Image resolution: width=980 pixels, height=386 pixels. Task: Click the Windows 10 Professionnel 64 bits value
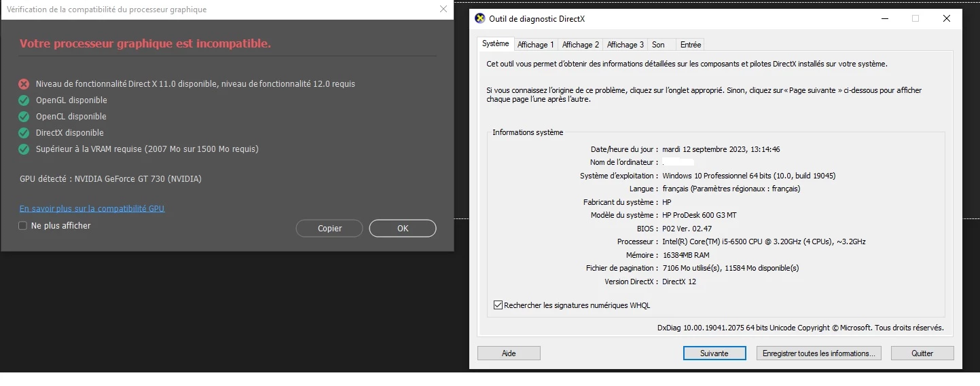click(749, 176)
